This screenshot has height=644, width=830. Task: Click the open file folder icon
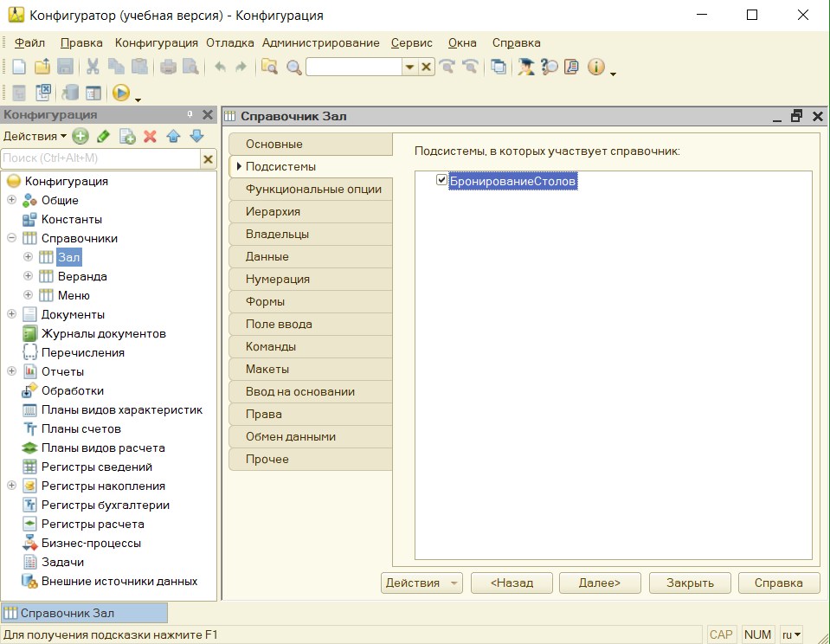coord(42,67)
